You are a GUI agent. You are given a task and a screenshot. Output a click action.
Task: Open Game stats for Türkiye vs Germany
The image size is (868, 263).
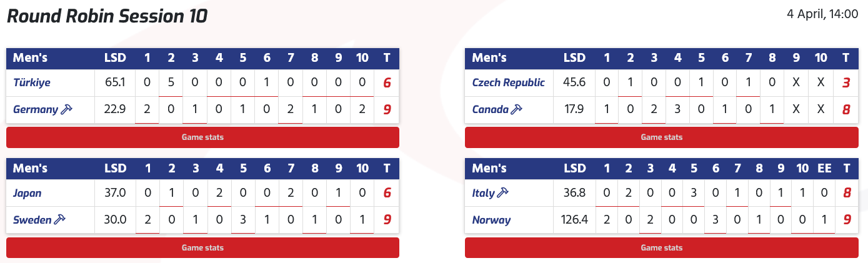[202, 137]
